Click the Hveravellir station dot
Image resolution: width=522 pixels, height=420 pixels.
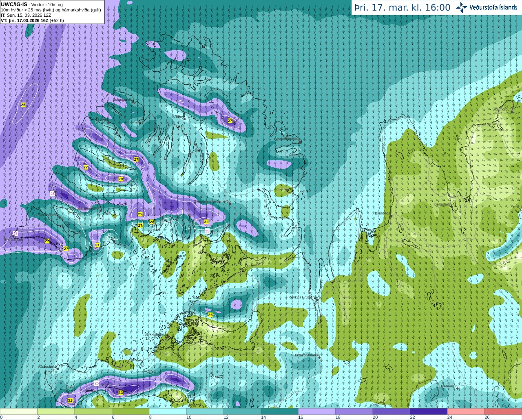pyautogui.click(x=458, y=389)
